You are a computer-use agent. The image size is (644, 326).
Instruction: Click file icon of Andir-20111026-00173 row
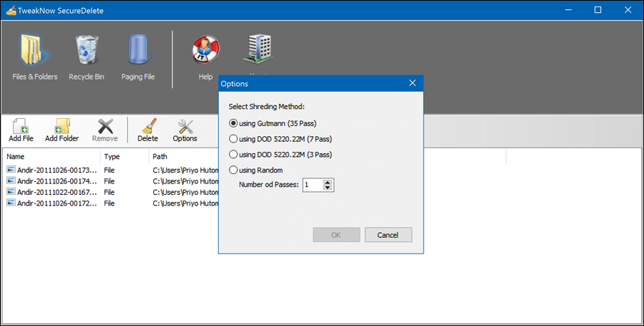pos(11,170)
